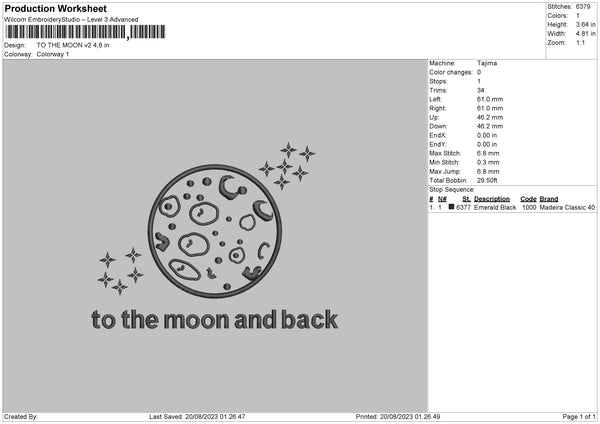The width and height of the screenshot is (600, 424).
Task: Click the 'Page 1 of 1' indicator
Action: tap(579, 417)
